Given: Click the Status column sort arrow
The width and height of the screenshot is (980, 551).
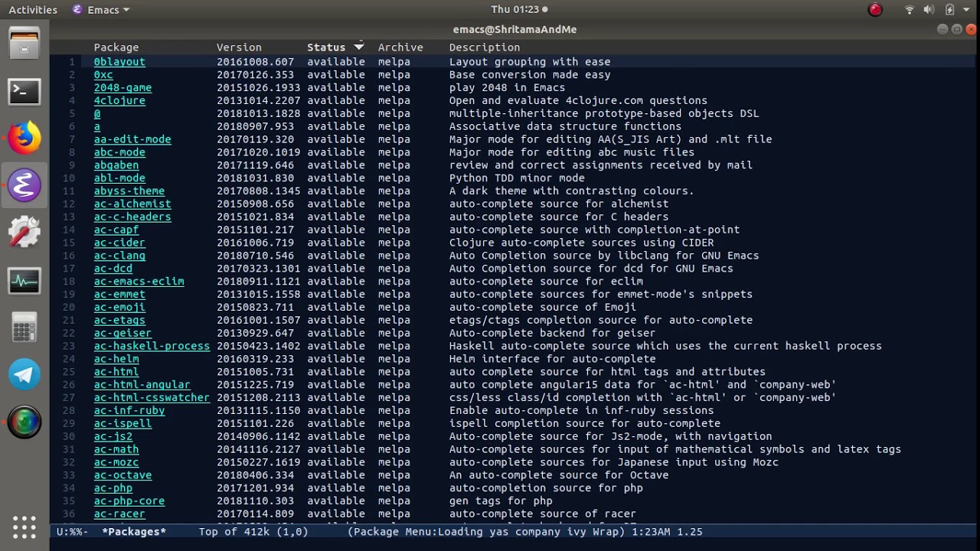Looking at the screenshot, I should (x=358, y=47).
